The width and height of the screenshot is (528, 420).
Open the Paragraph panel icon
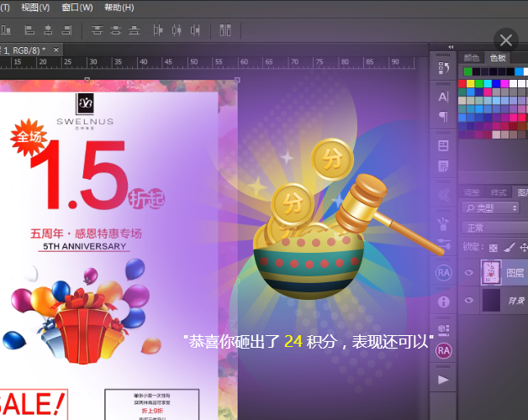[443, 116]
